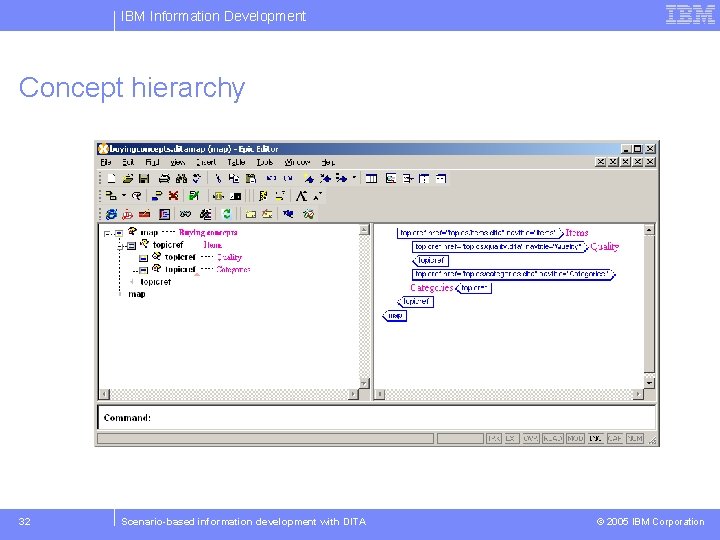
Task: Click the green checkmark validate icon
Action: (x=194, y=196)
